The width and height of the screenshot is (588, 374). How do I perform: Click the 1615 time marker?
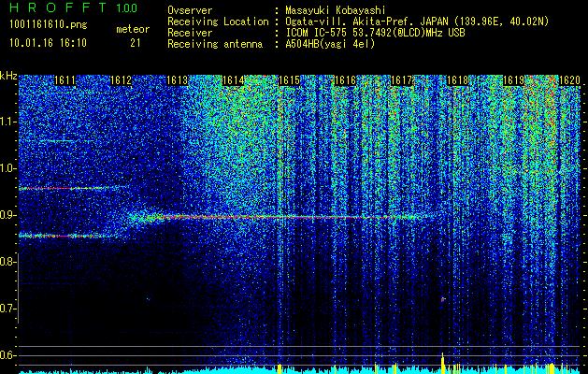coord(289,80)
